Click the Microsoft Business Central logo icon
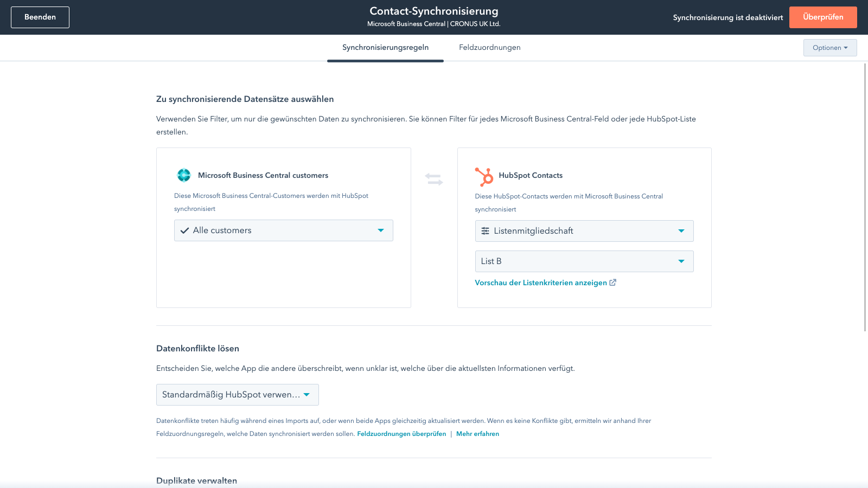The height and width of the screenshot is (488, 868). (x=184, y=175)
